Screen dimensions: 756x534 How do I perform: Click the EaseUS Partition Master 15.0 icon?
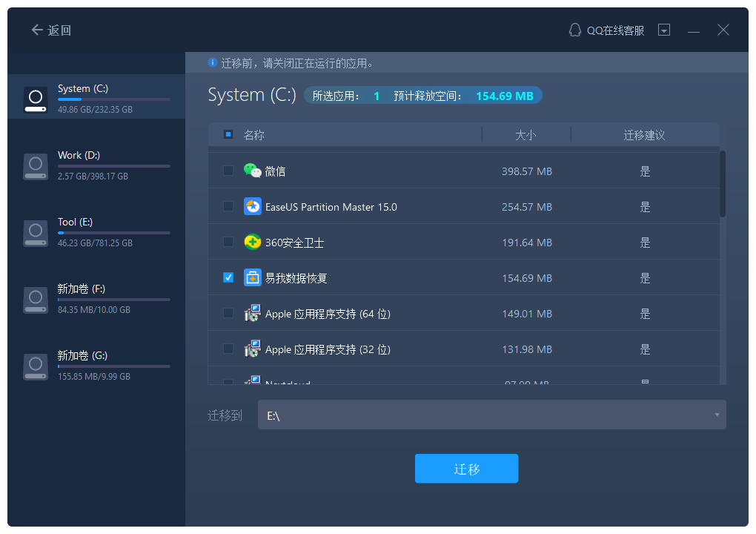[x=253, y=206]
